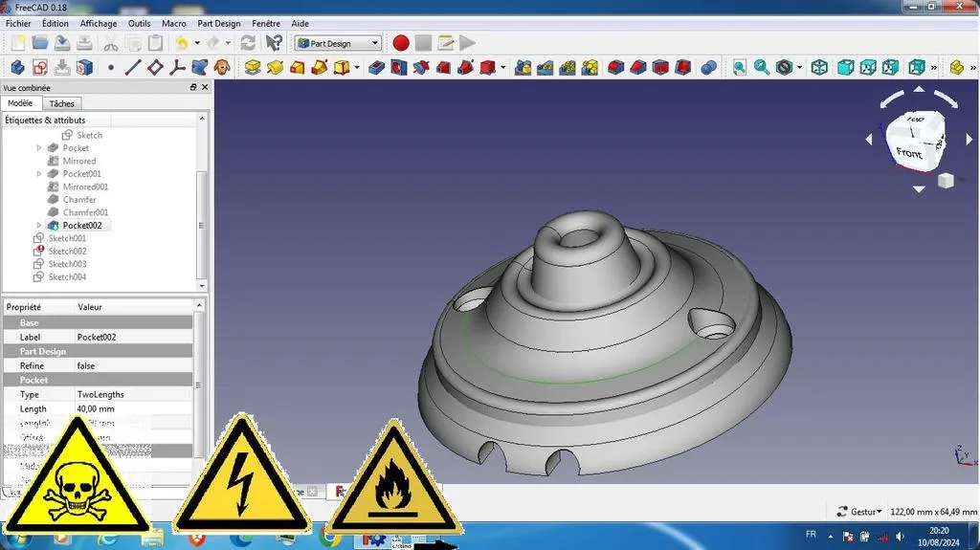This screenshot has width=980, height=550.
Task: Click the Front face of navigation cube
Action: pos(908,152)
